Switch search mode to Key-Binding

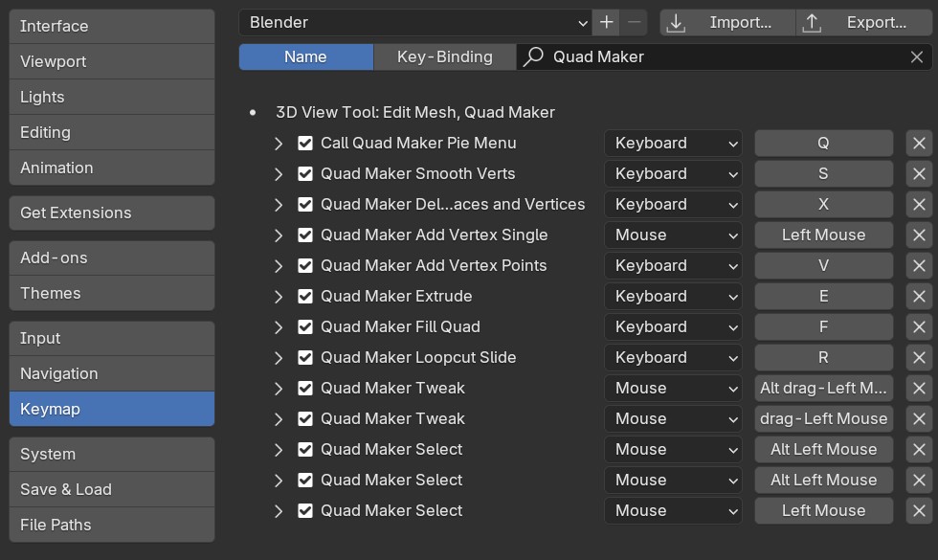444,56
